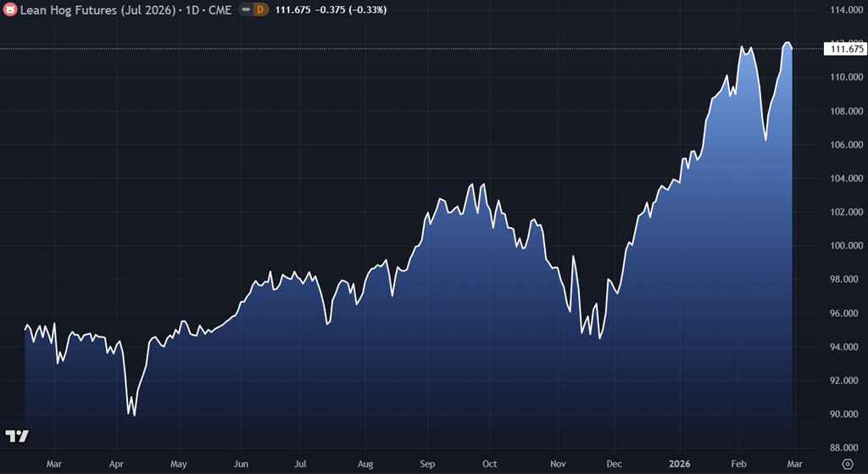
Task: Click the Dec label on the time axis
Action: coord(615,464)
